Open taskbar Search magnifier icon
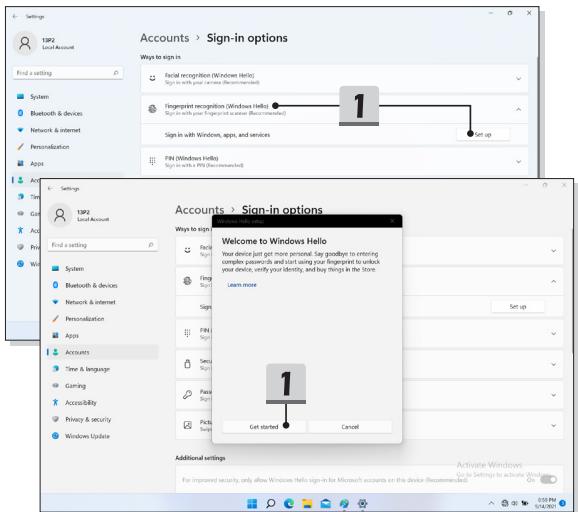This screenshot has width=578, height=512. pyautogui.click(x=271, y=503)
